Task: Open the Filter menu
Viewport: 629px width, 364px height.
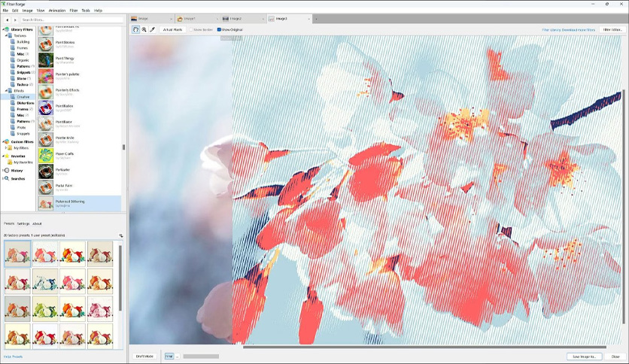Action: pos(74,11)
